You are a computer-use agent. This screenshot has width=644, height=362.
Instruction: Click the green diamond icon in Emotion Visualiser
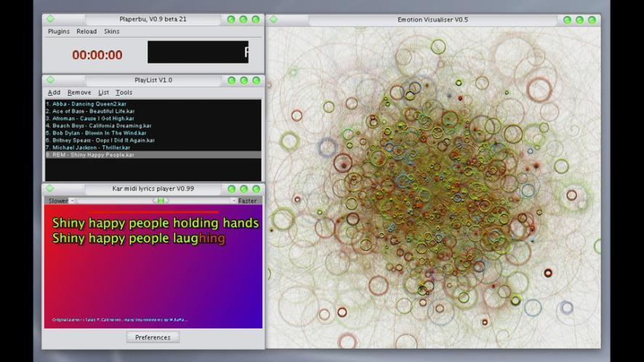pyautogui.click(x=273, y=20)
